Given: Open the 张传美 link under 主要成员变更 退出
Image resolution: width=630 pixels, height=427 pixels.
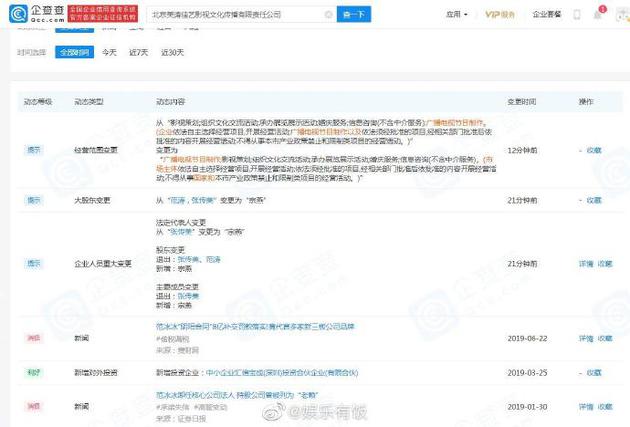Looking at the screenshot, I should [x=188, y=296].
